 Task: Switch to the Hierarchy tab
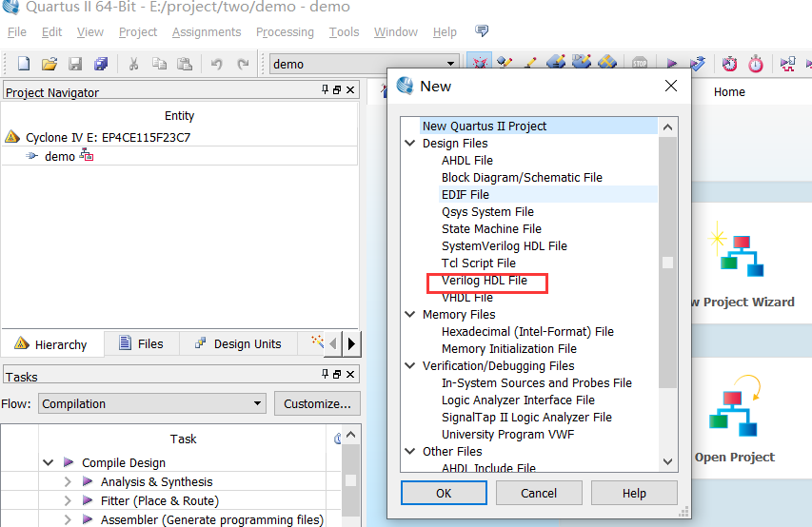[x=51, y=344]
